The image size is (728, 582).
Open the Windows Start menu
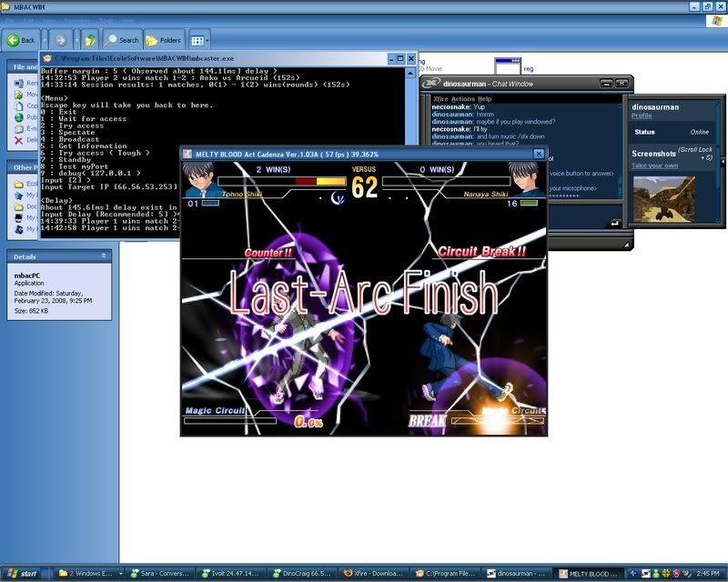[22, 574]
